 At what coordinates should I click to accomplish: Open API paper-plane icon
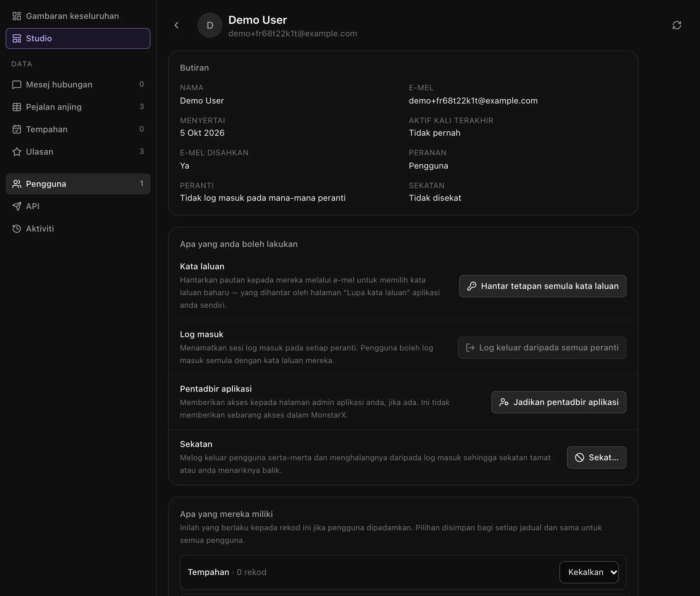16,206
